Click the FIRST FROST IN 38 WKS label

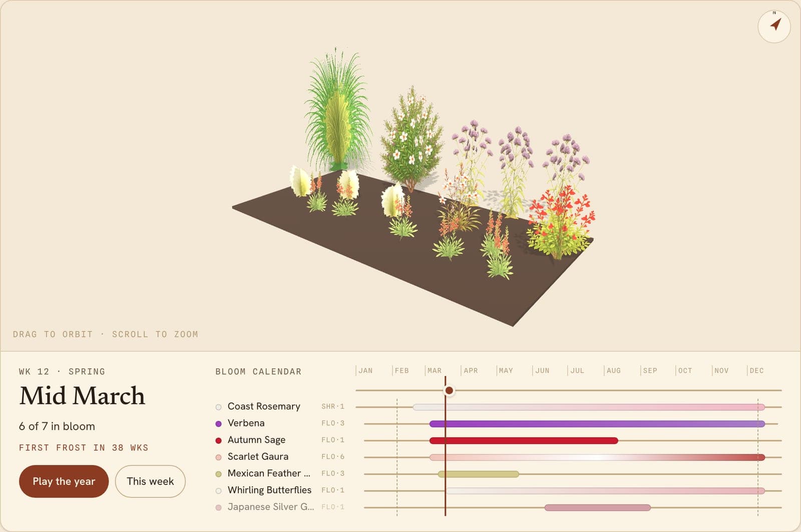tap(84, 447)
